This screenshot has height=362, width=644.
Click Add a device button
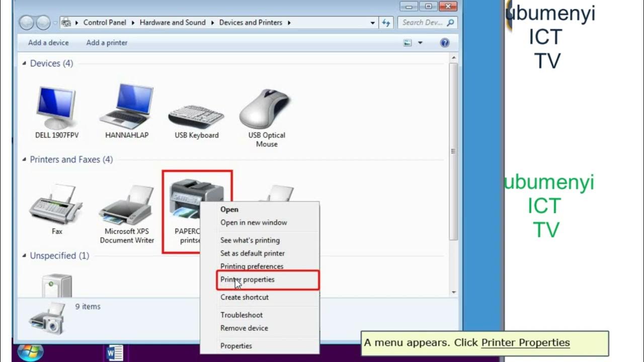coord(48,43)
